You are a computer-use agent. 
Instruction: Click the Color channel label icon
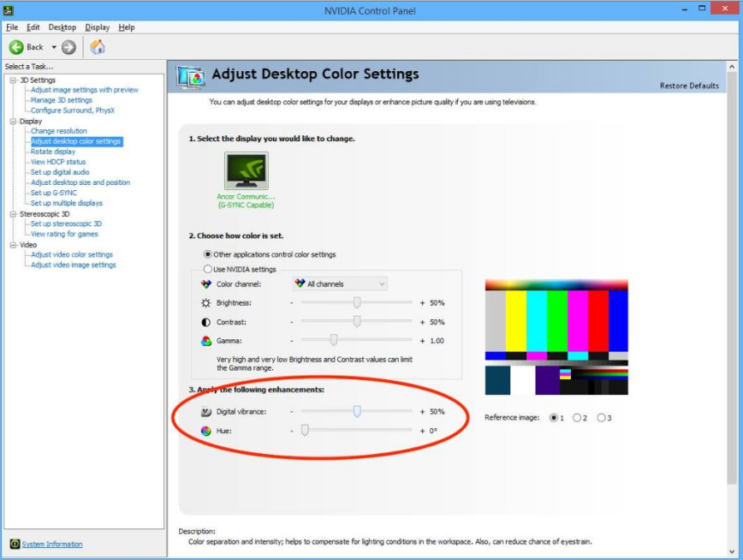tap(205, 284)
